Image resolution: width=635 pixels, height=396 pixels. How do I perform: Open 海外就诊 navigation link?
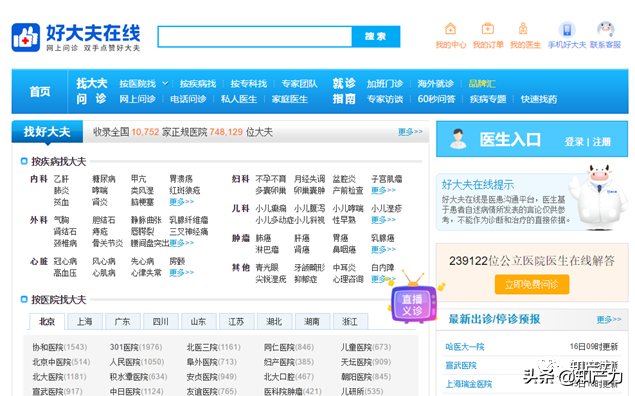[435, 84]
